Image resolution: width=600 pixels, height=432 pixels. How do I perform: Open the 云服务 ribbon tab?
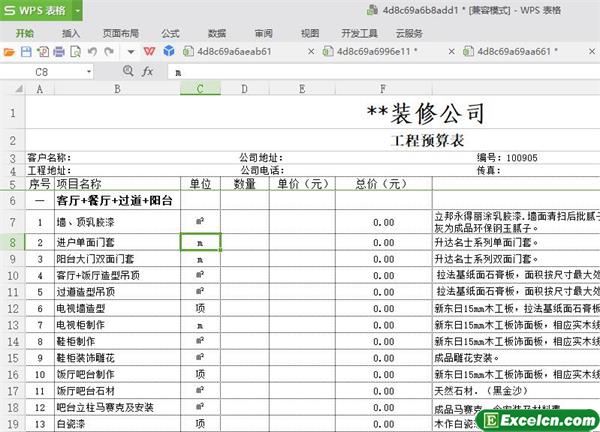coord(409,33)
